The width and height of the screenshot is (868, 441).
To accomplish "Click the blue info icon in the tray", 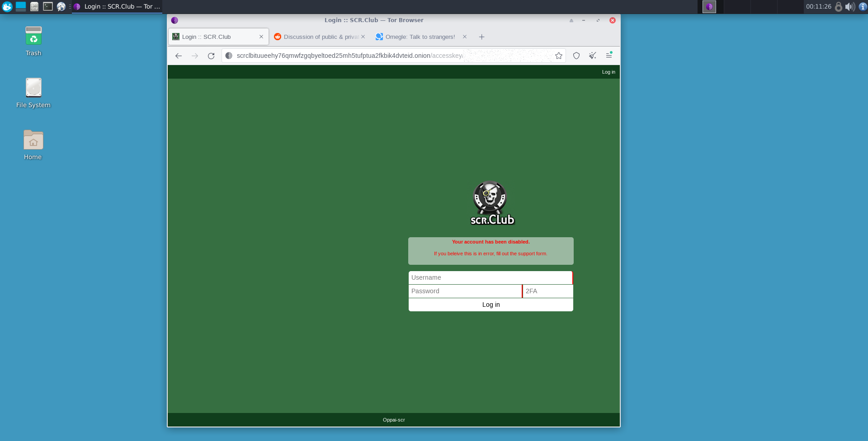I will (863, 6).
